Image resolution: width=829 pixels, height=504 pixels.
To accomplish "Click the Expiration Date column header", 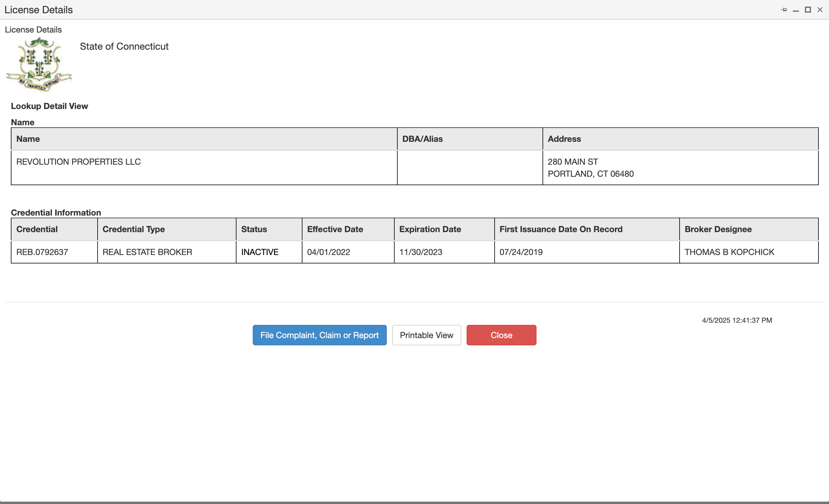I will tap(430, 229).
